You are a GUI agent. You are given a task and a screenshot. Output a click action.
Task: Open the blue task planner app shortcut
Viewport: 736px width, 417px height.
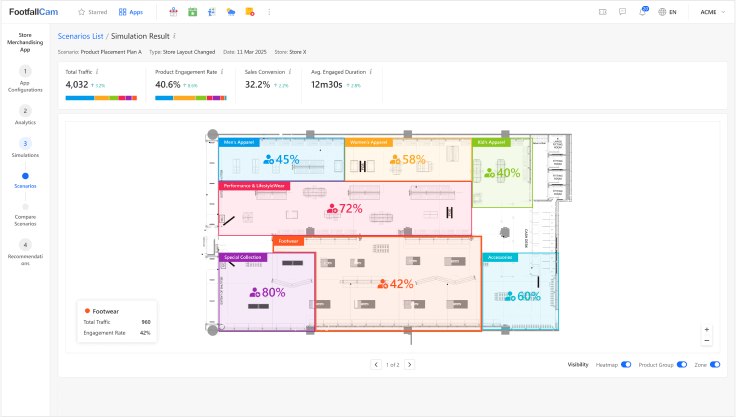tap(212, 12)
